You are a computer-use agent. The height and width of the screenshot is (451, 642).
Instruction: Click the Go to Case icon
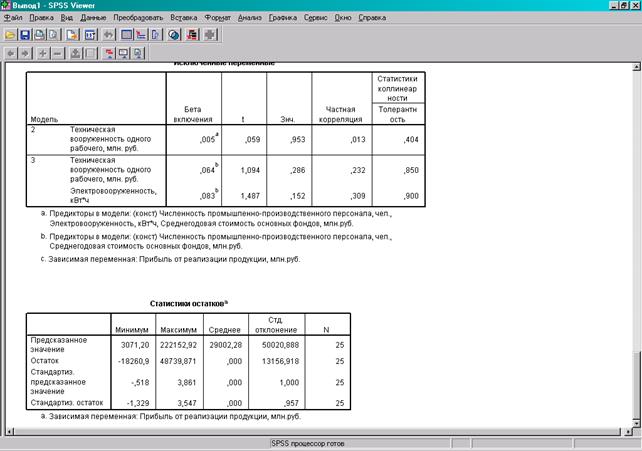[141, 35]
